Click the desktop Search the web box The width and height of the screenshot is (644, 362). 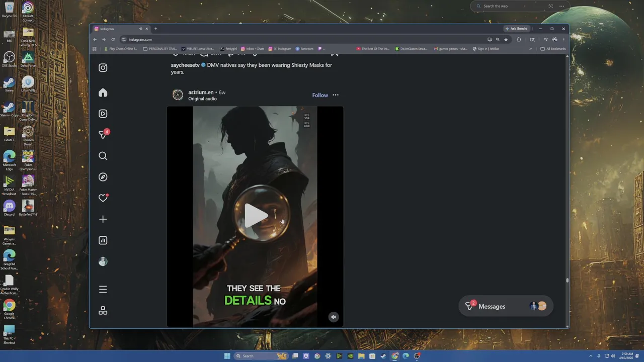pyautogui.click(x=520, y=6)
